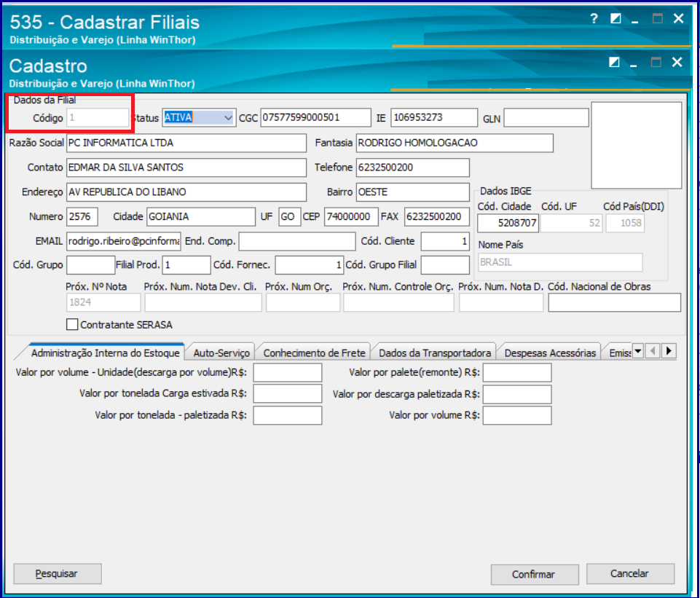The image size is (700, 598).
Task: Click the empty logo image box
Action: [636, 145]
